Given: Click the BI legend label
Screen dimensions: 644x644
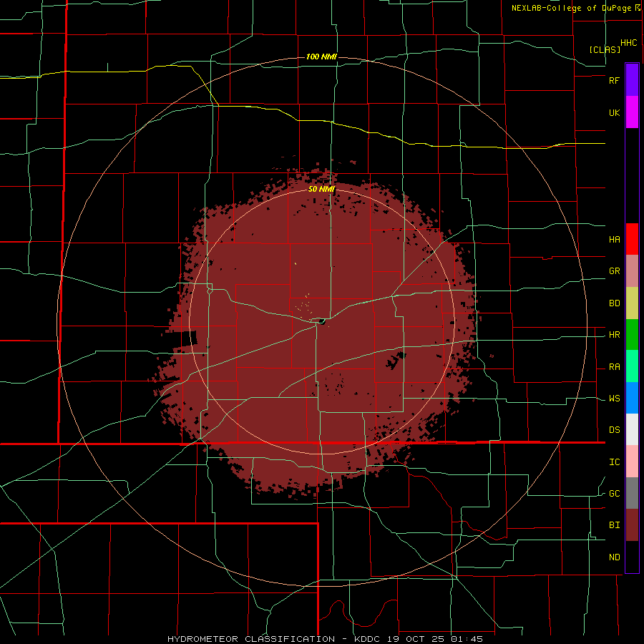Looking at the screenshot, I should tap(614, 525).
